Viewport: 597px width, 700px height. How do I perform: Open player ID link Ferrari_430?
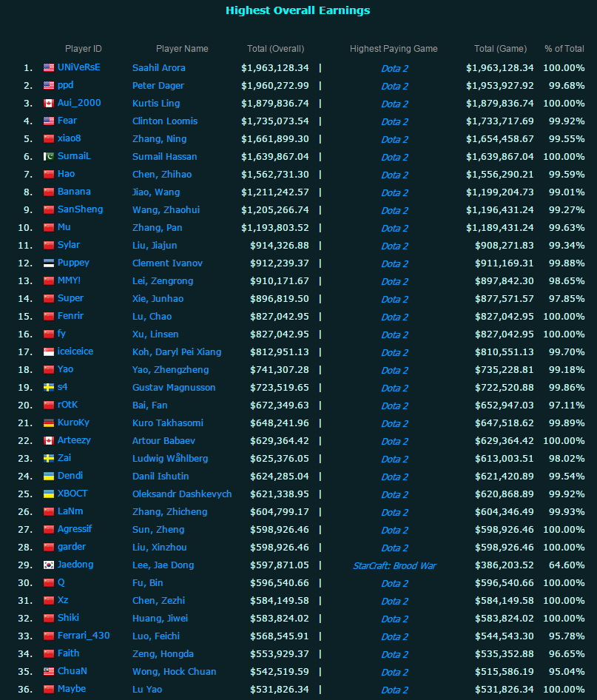(84, 636)
